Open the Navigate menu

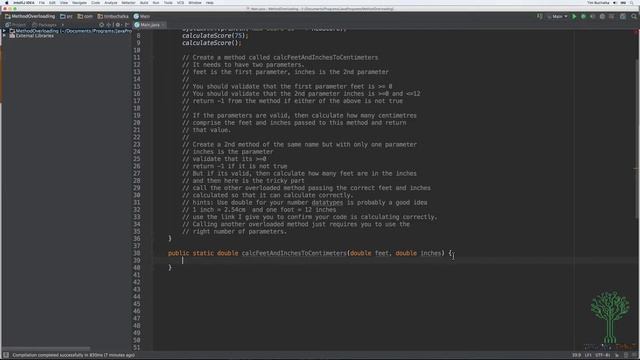point(79,2)
